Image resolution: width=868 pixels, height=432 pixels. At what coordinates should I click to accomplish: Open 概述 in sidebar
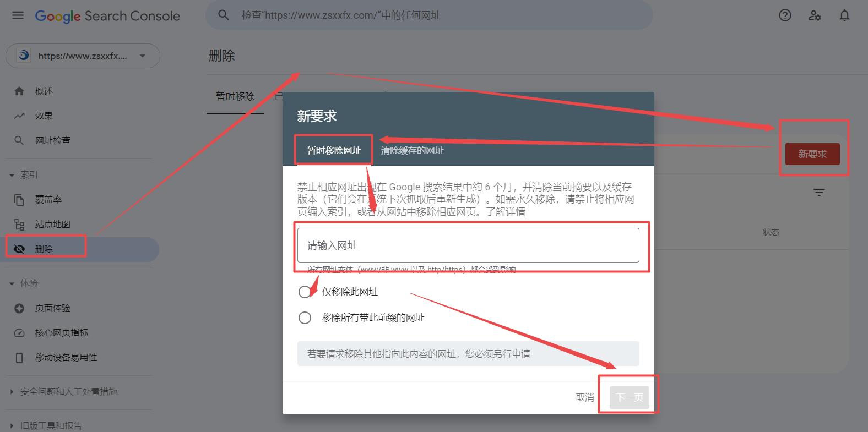click(x=44, y=91)
